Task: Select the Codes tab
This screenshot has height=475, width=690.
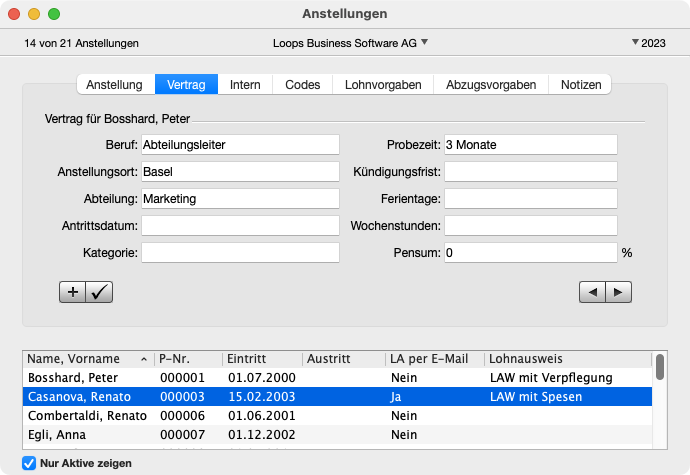Action: [x=303, y=85]
